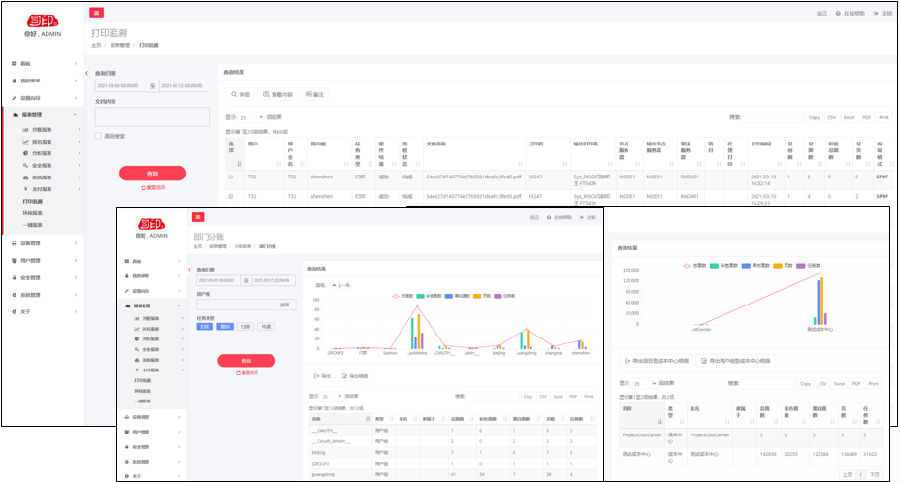Click the 文档内容 text area in 打印追溯 window
This screenshot has width=900, height=482.
(x=152, y=117)
